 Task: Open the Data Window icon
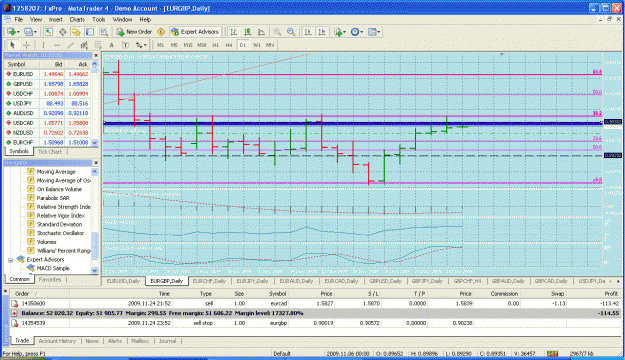coord(63,32)
